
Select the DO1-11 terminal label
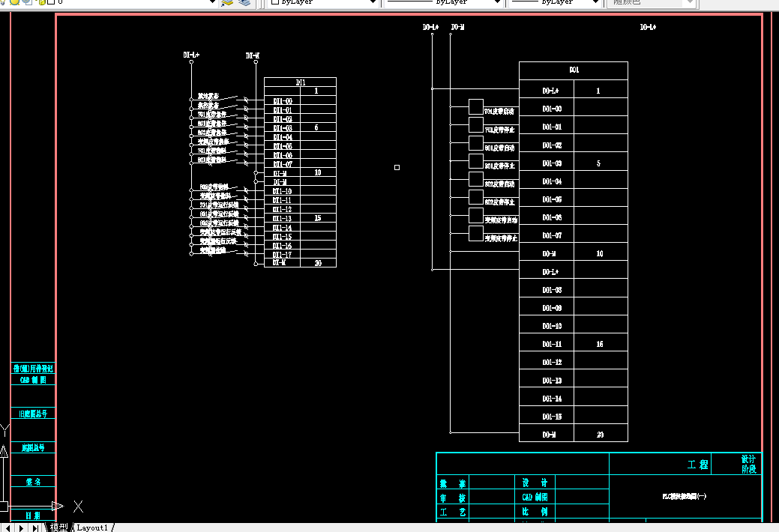tap(552, 344)
